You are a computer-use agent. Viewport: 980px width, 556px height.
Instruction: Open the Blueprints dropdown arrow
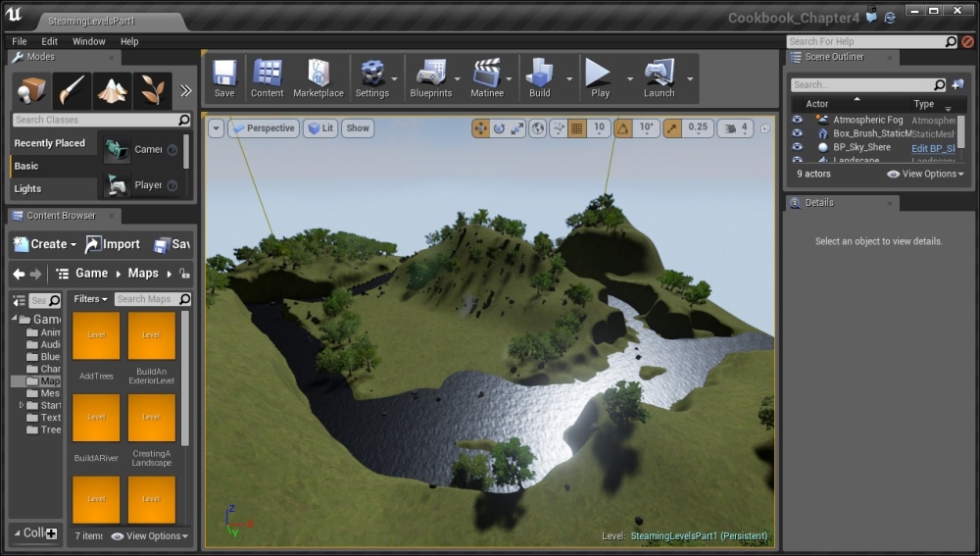458,78
